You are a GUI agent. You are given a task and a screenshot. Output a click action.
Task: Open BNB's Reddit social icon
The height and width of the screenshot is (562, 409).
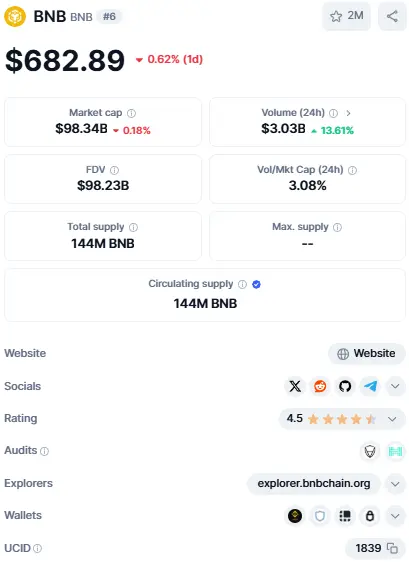(320, 386)
